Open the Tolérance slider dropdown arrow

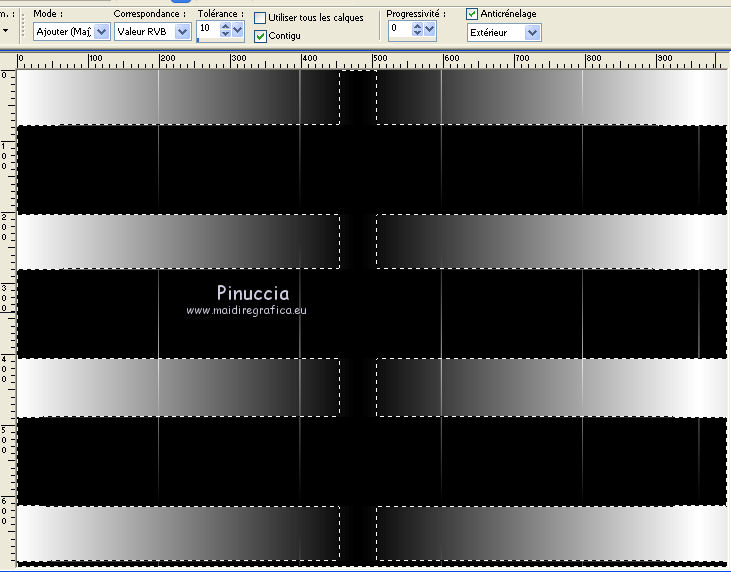coord(238,30)
